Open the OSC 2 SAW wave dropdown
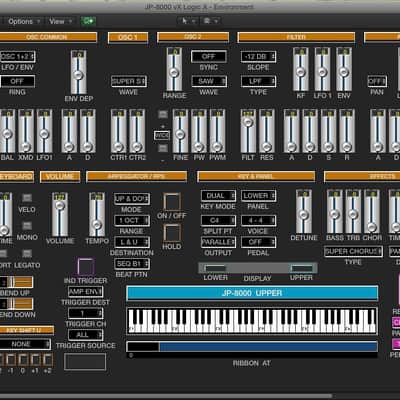 (x=209, y=81)
